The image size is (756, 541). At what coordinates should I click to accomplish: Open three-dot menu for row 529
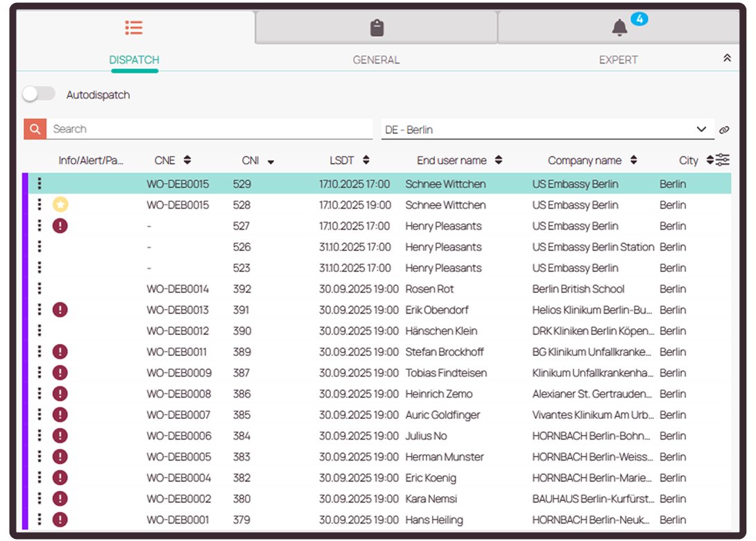click(x=40, y=184)
